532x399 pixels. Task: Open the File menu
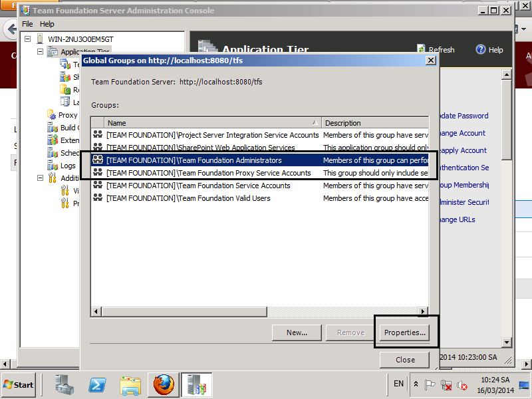(x=27, y=24)
